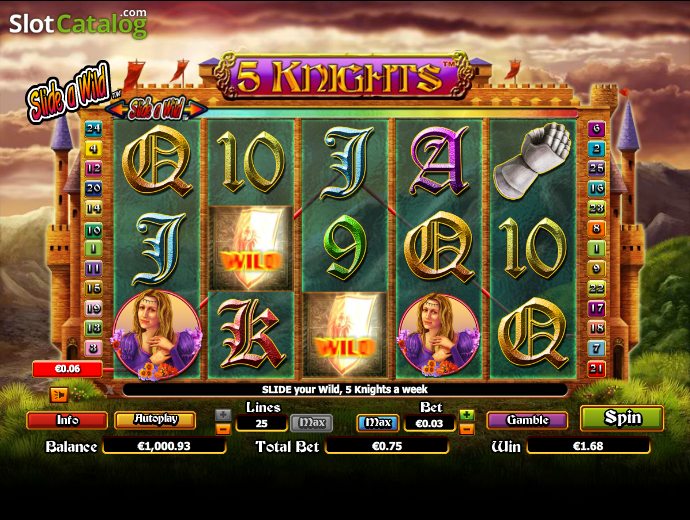Open the Info paytable
The width and height of the screenshot is (690, 520).
[67, 421]
